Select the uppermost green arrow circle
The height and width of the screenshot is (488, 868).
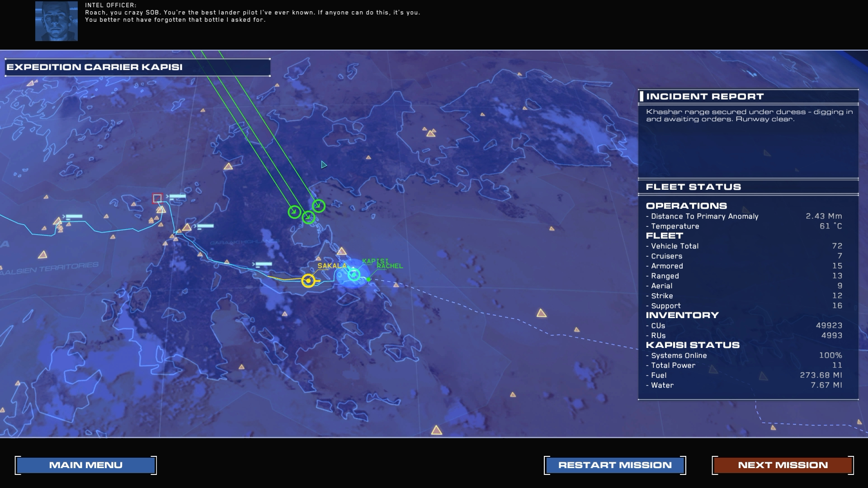click(319, 206)
